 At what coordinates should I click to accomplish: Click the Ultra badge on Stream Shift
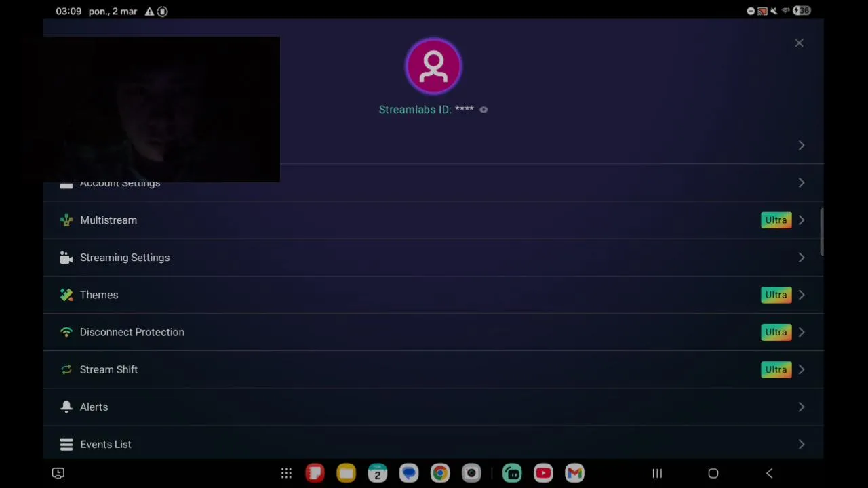pos(776,369)
